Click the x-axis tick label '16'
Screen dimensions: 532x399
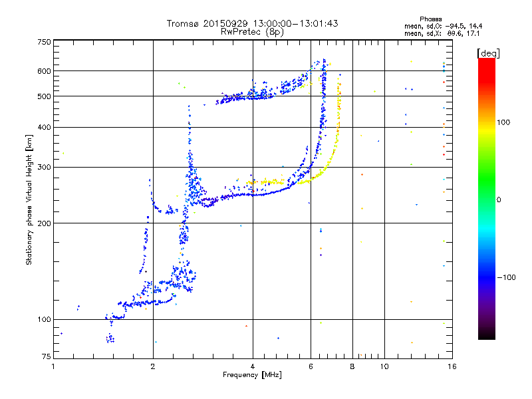(x=452, y=366)
